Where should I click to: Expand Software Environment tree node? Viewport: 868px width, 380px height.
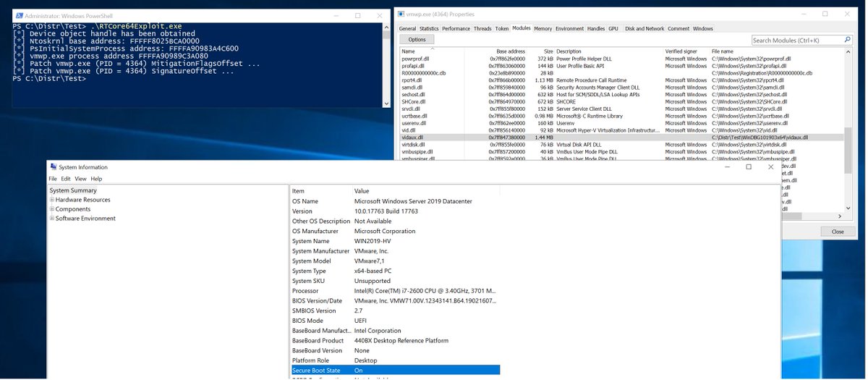pyautogui.click(x=52, y=219)
